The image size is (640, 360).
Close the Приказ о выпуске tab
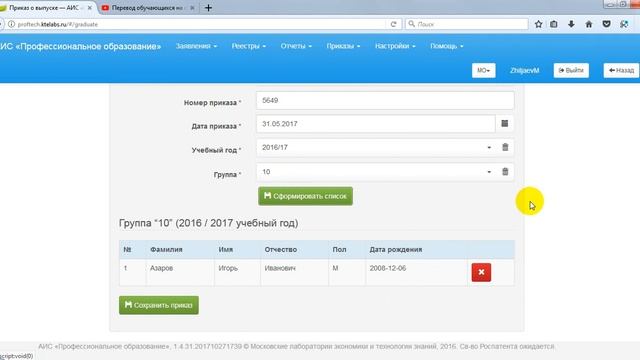click(89, 8)
